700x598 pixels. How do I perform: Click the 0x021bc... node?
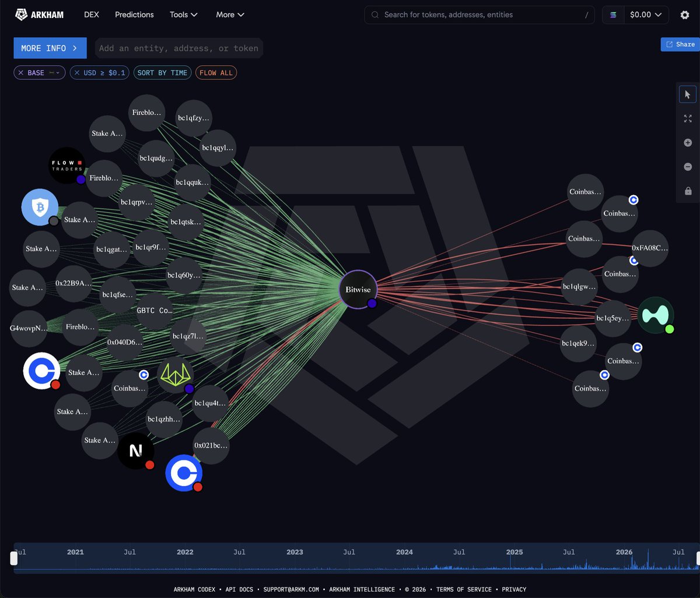coord(211,445)
